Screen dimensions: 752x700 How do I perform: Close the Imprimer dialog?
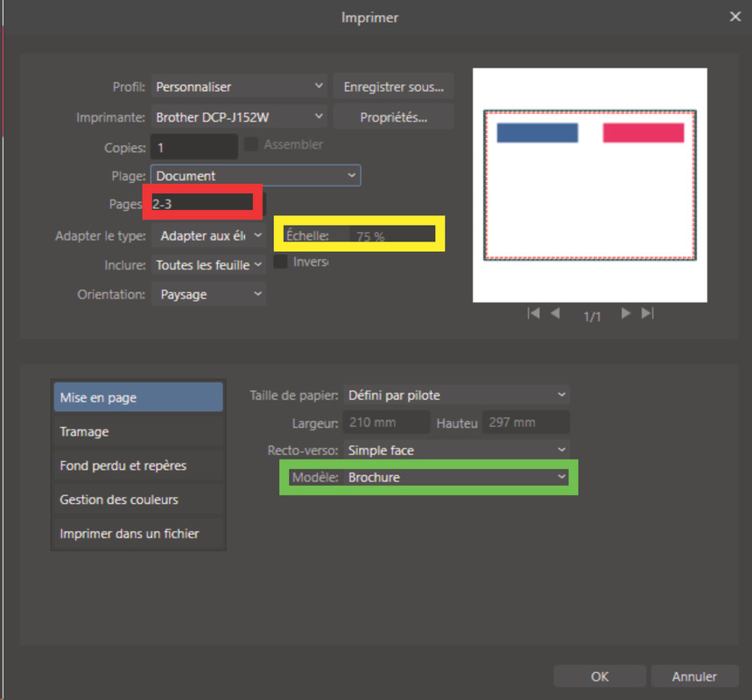[x=734, y=17]
